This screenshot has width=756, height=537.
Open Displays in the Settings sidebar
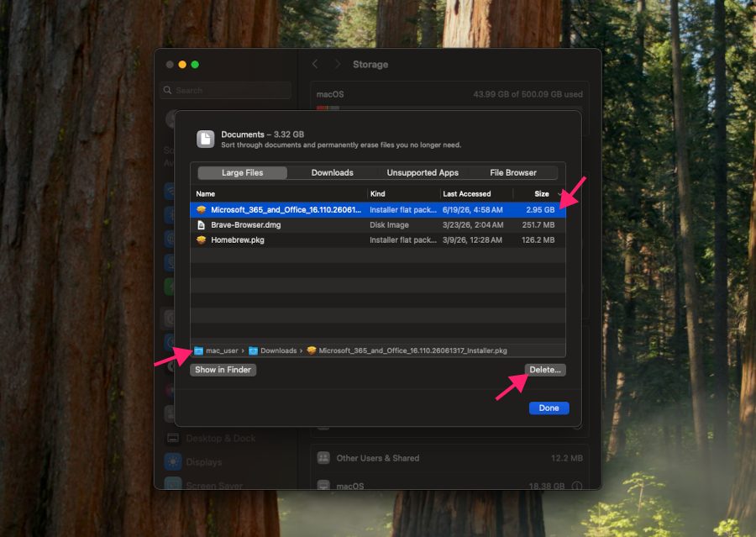click(204, 462)
